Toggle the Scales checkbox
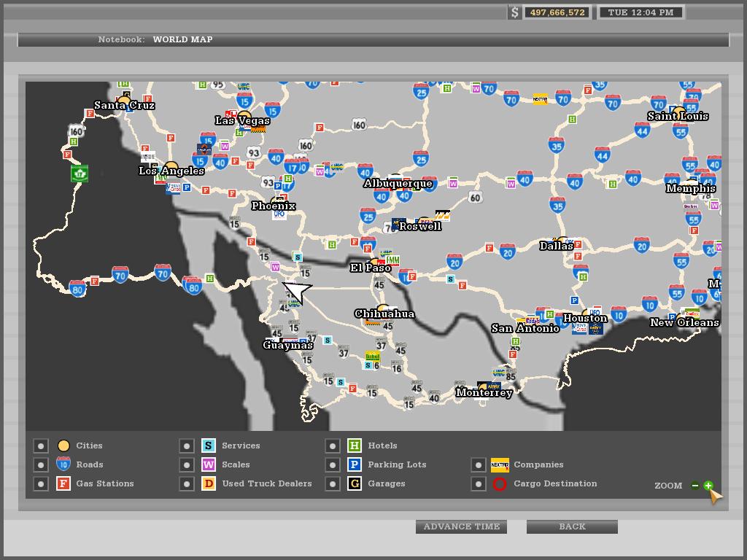Image resolution: width=747 pixels, height=560 pixels. (x=187, y=464)
